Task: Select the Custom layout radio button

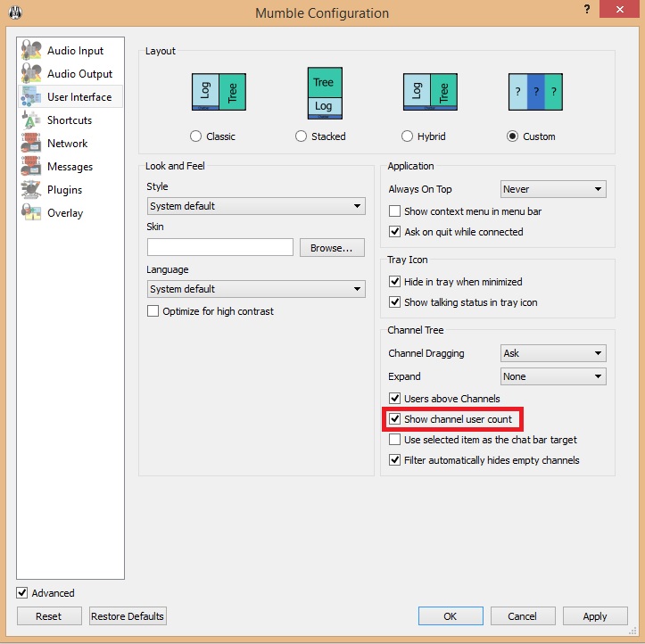Action: pos(513,136)
